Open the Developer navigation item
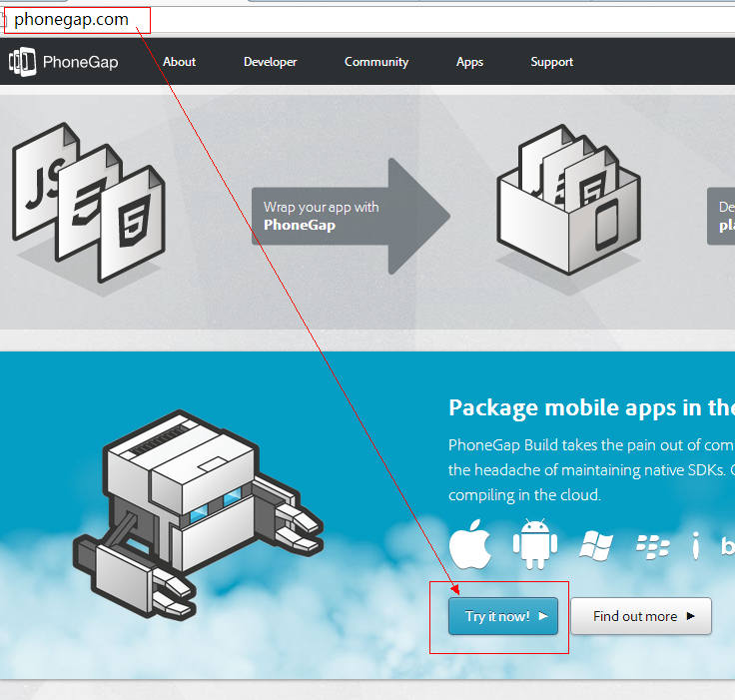 click(x=271, y=62)
